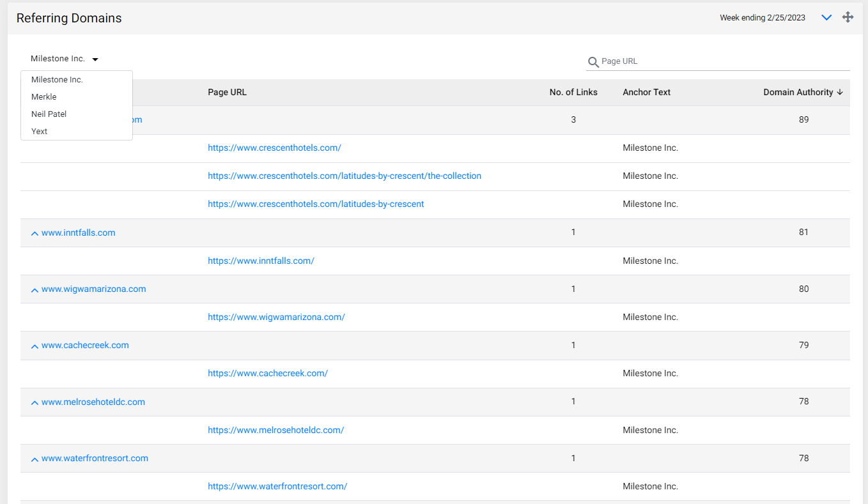Open the https://www.waterfrontresort.com/ page URL
The width and height of the screenshot is (868, 504).
(277, 486)
